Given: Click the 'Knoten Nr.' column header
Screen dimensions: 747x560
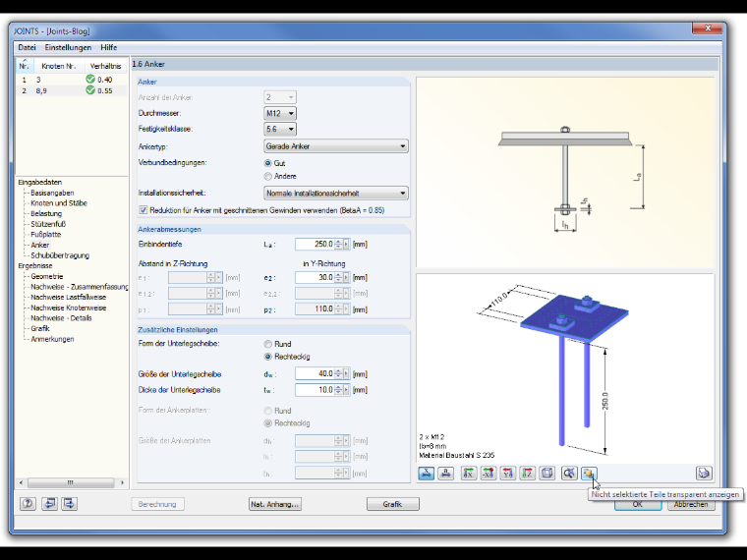Looking at the screenshot, I should pyautogui.click(x=58, y=66).
